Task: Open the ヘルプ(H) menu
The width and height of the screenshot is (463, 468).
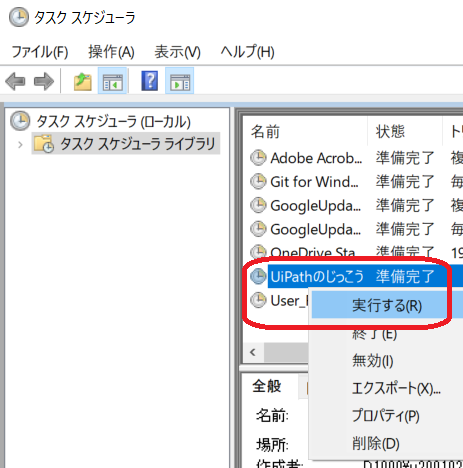Action: (247, 52)
